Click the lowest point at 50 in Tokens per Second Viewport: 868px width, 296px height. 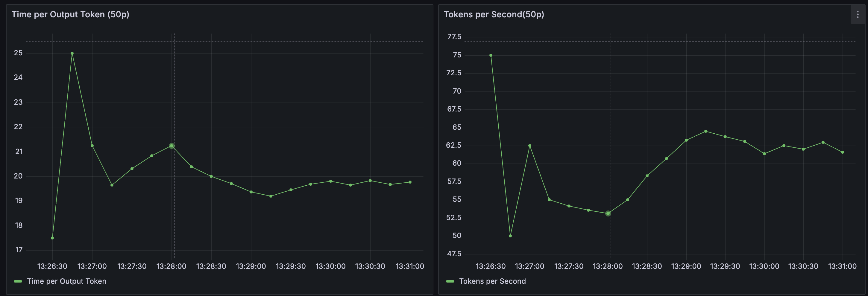[x=510, y=236]
